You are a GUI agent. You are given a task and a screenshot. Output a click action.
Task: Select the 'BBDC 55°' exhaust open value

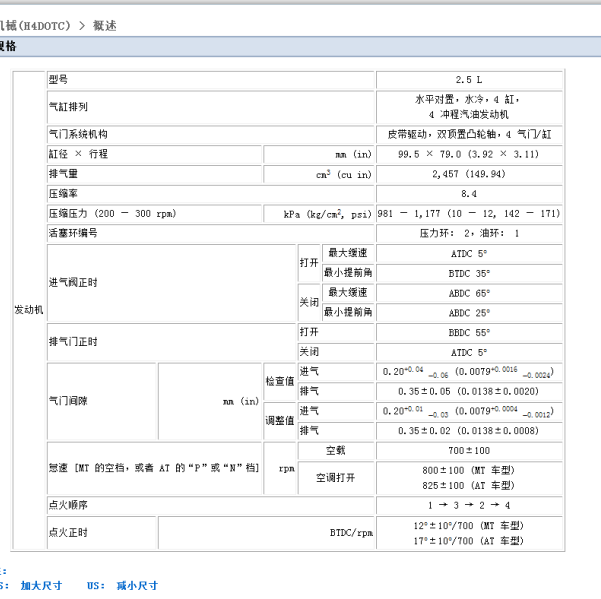(x=469, y=332)
